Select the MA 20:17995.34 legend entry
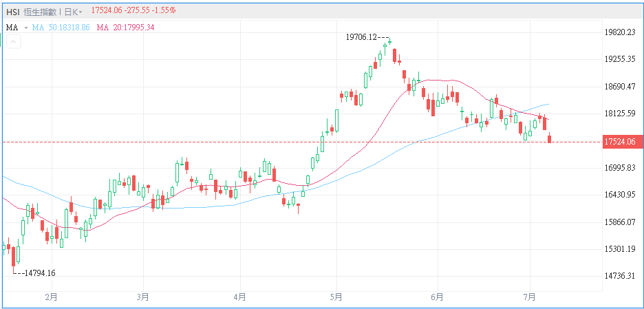The height and width of the screenshot is (309, 644). click(125, 28)
